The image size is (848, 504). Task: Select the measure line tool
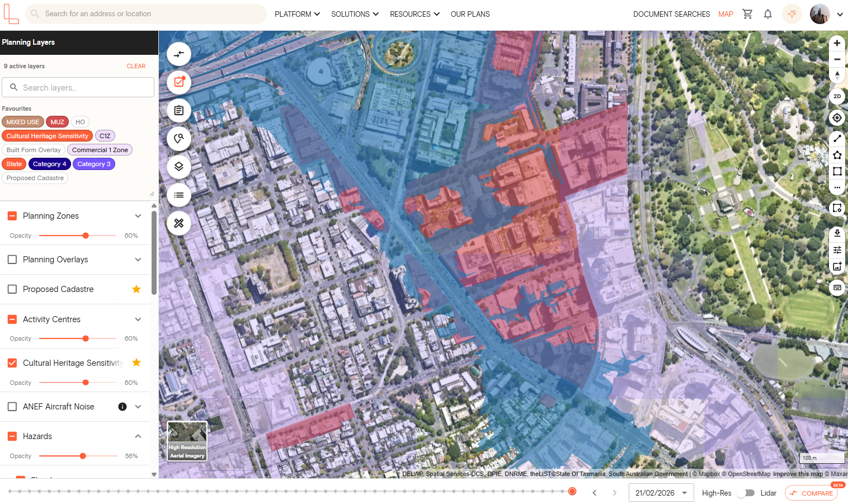click(837, 138)
